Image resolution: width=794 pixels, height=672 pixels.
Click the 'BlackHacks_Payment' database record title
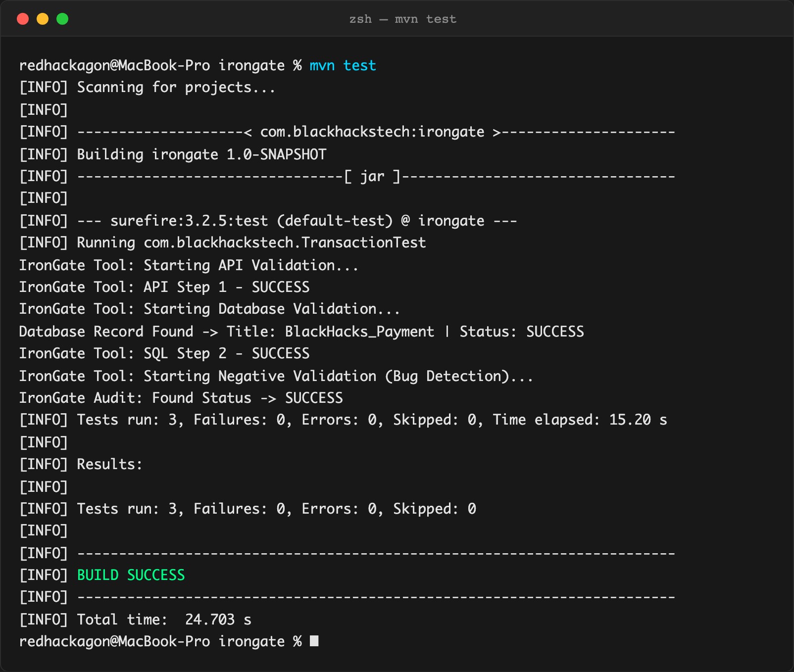click(359, 331)
